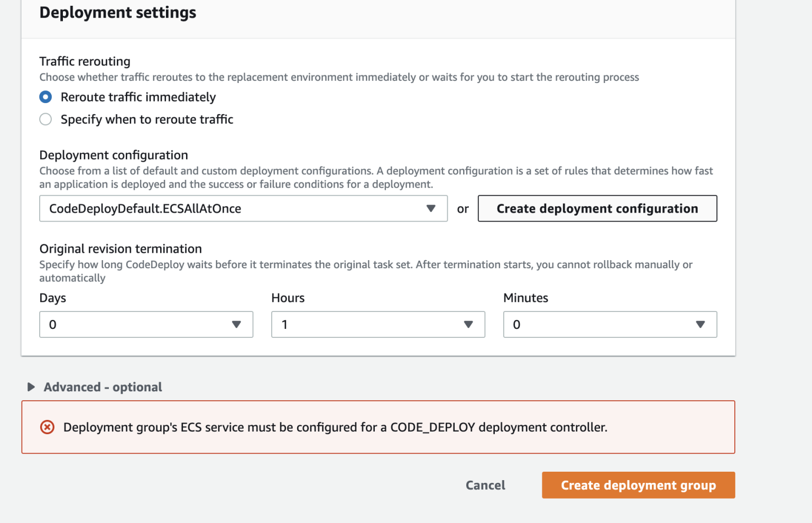Click the dropdown arrow on deployment configuration
The image size is (812, 523).
coord(432,208)
